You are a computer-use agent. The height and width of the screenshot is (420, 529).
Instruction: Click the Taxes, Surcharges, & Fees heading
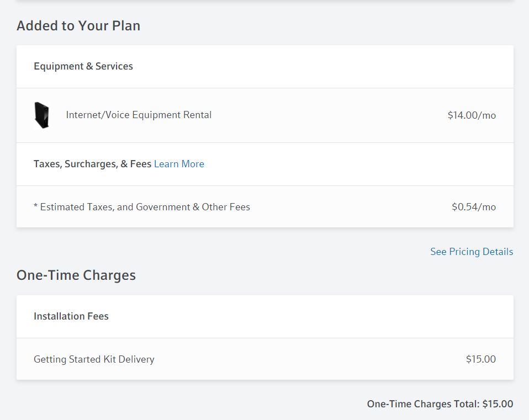click(92, 164)
